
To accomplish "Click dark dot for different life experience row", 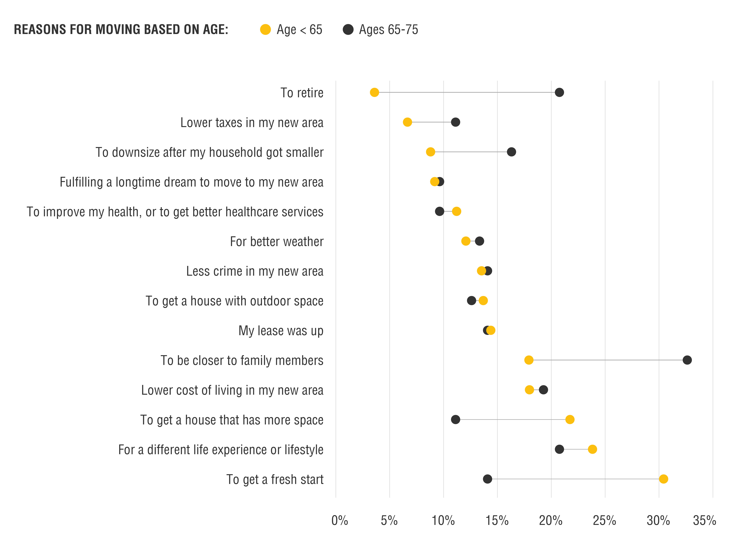I will (559, 449).
